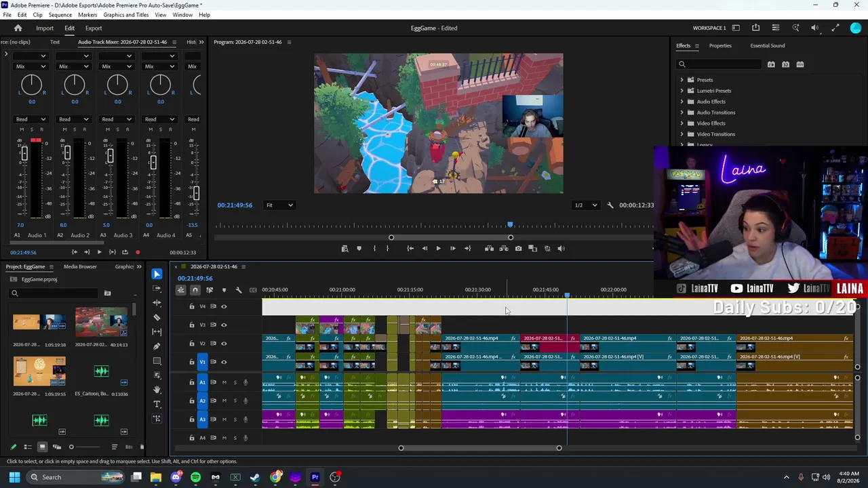The width and height of the screenshot is (868, 488).
Task: Switch to the Properties tab
Action: tap(720, 46)
